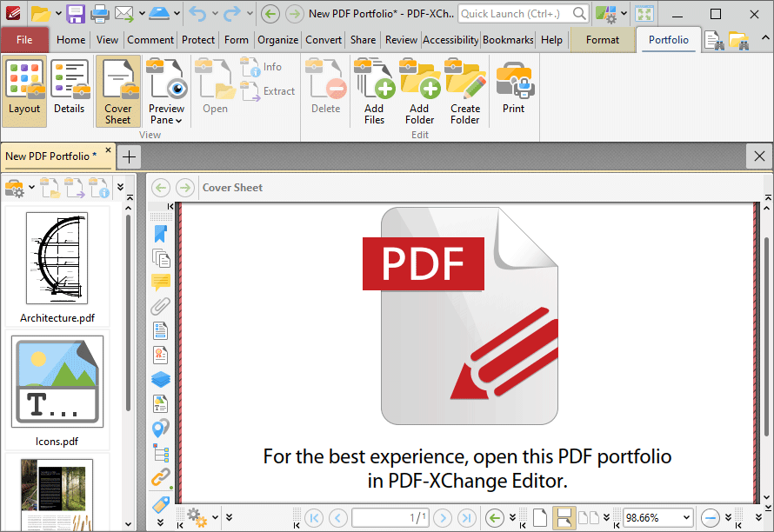
Task: Open the Comments pane via yellow note icon
Action: click(160, 282)
